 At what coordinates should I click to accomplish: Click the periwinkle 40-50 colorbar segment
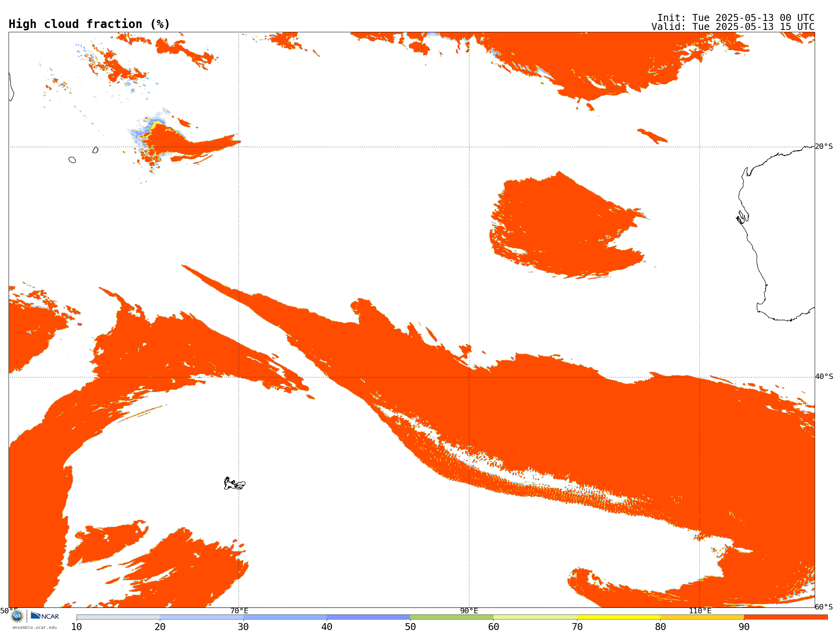[368, 617]
